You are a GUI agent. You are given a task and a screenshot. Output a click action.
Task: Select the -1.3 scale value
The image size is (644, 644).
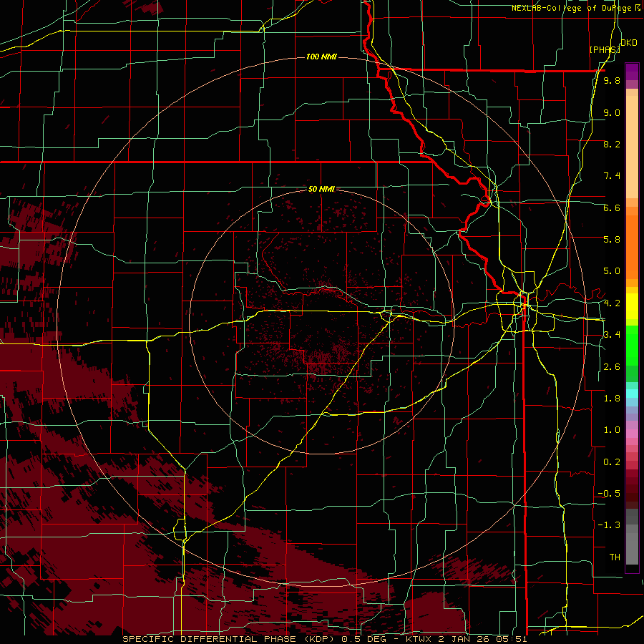pos(609,525)
